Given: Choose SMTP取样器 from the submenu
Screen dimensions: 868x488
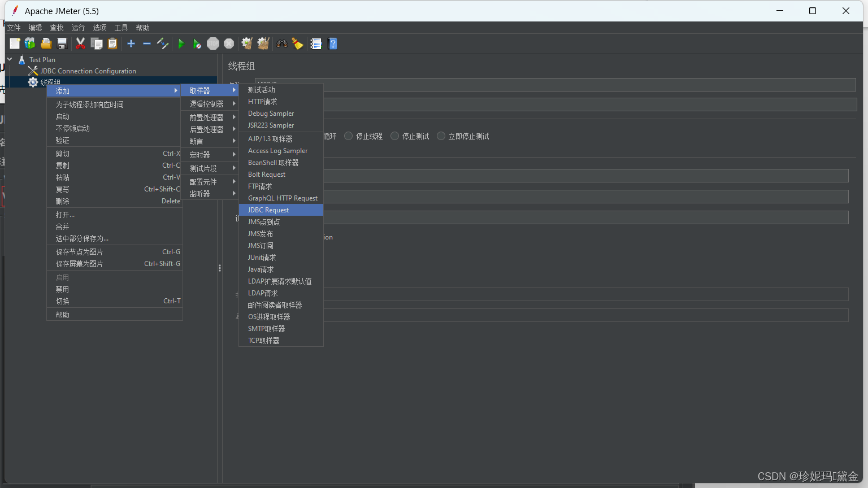Looking at the screenshot, I should (x=281, y=329).
